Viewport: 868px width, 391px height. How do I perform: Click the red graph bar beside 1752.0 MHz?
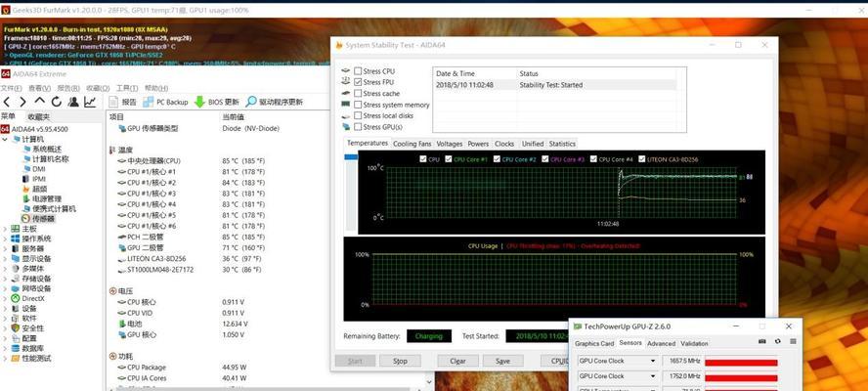[741, 377]
